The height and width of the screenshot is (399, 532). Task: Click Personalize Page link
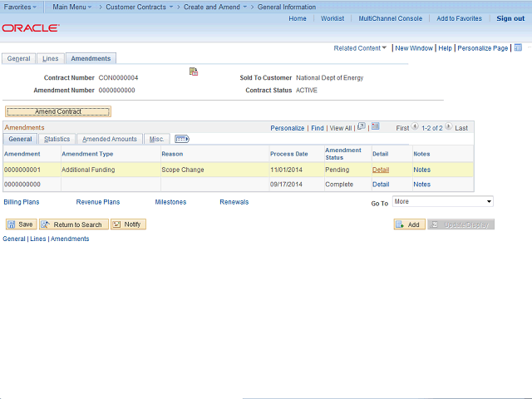[482, 48]
